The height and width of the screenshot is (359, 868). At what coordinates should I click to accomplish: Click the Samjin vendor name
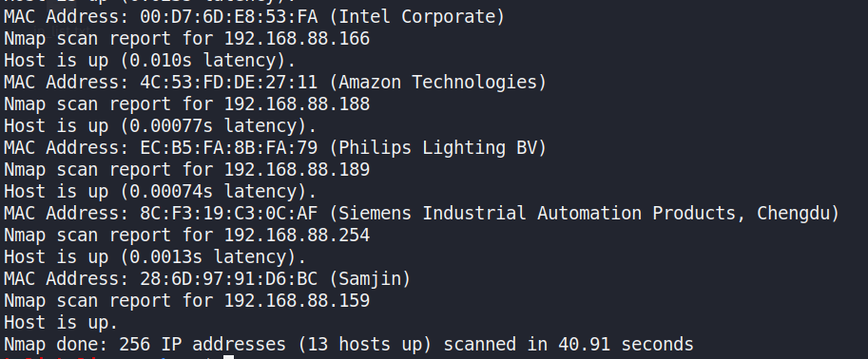coord(369,278)
